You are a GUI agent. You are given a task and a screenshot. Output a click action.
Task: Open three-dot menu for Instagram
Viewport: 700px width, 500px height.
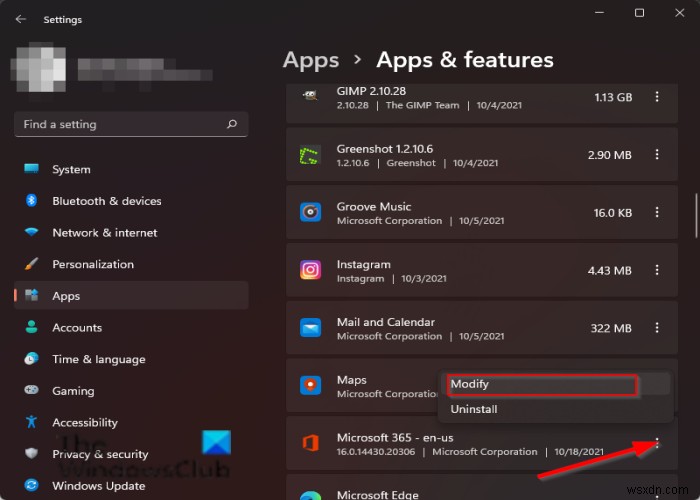tap(657, 270)
